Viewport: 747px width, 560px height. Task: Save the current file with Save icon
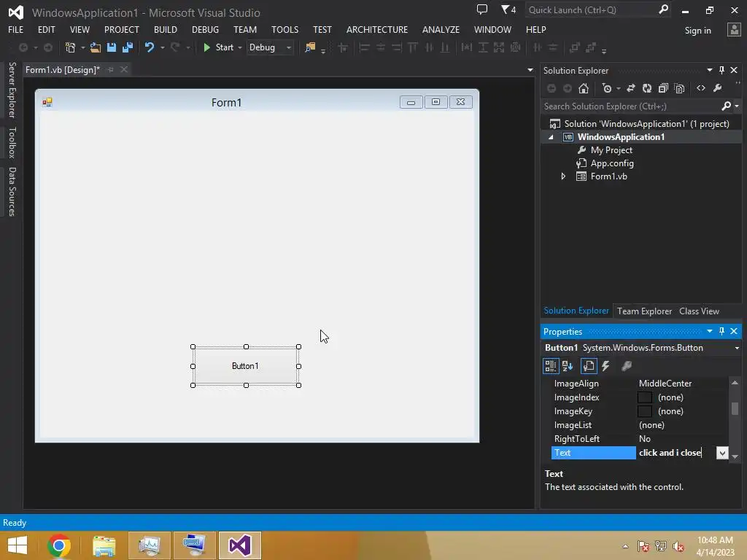click(112, 47)
